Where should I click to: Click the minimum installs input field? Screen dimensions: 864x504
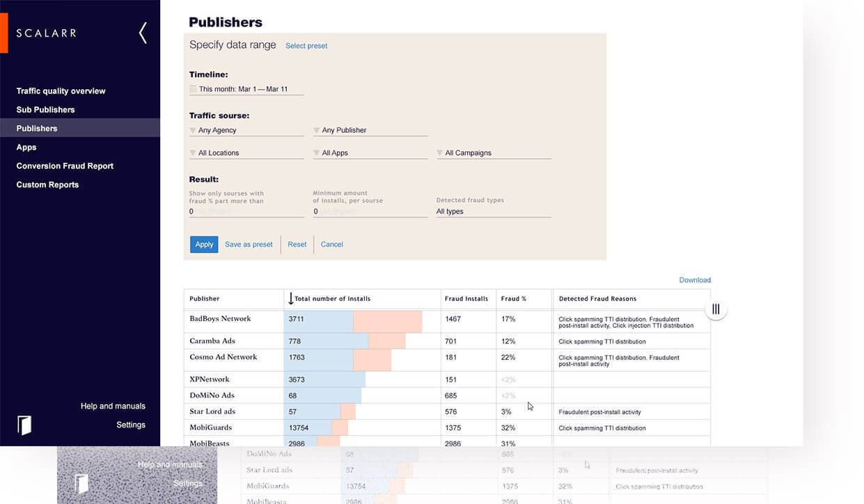pyautogui.click(x=370, y=212)
